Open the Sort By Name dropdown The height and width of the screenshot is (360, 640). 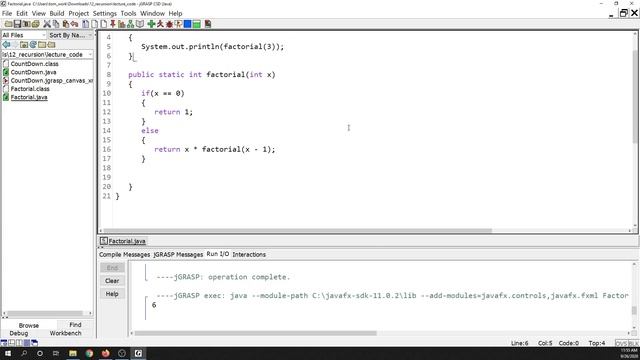[70, 35]
